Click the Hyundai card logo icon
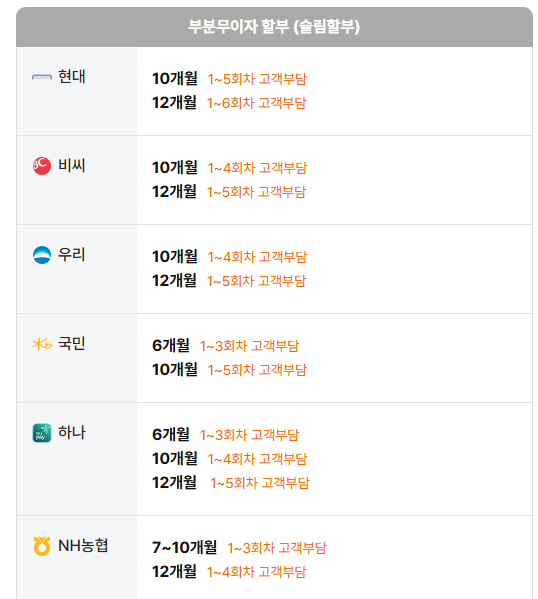This screenshot has width=538, height=599. point(42,77)
